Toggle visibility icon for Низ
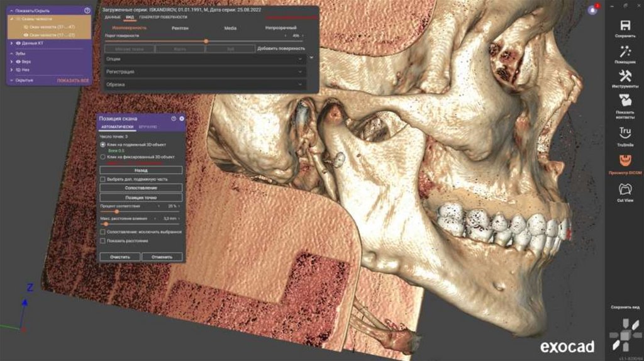 (x=18, y=70)
